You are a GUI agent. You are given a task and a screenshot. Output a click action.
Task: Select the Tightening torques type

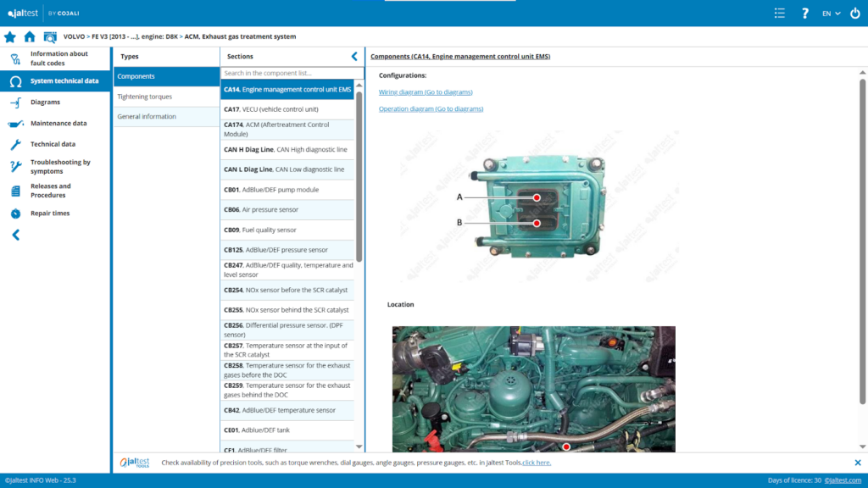pos(144,97)
